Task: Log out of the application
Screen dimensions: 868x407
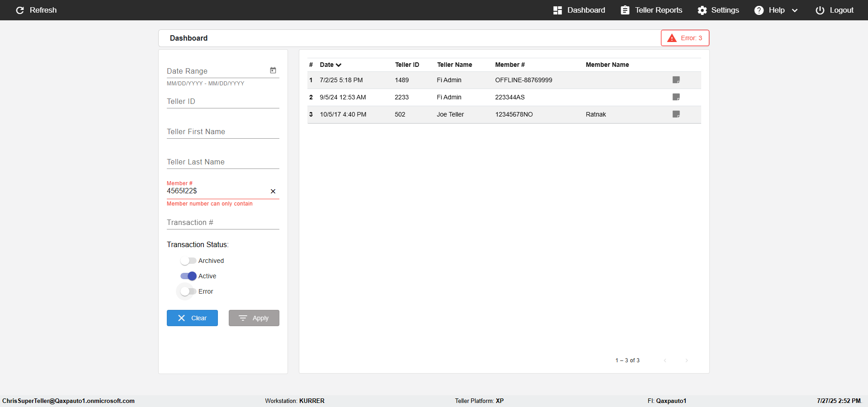Action: (x=835, y=10)
